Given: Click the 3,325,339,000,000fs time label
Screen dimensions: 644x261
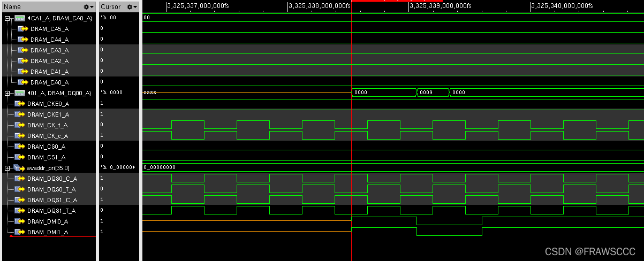Looking at the screenshot, I should (x=440, y=6).
